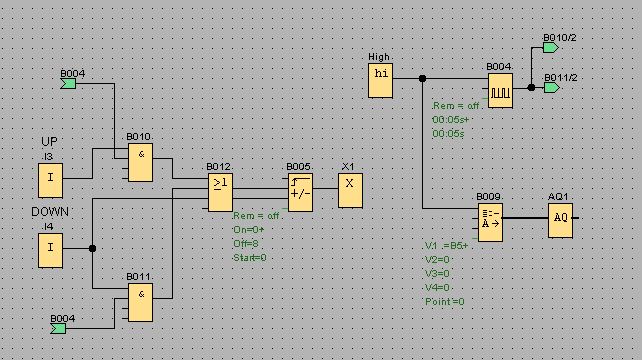The image size is (642, 360).
Task: Select the High constant block
Action: (380, 80)
